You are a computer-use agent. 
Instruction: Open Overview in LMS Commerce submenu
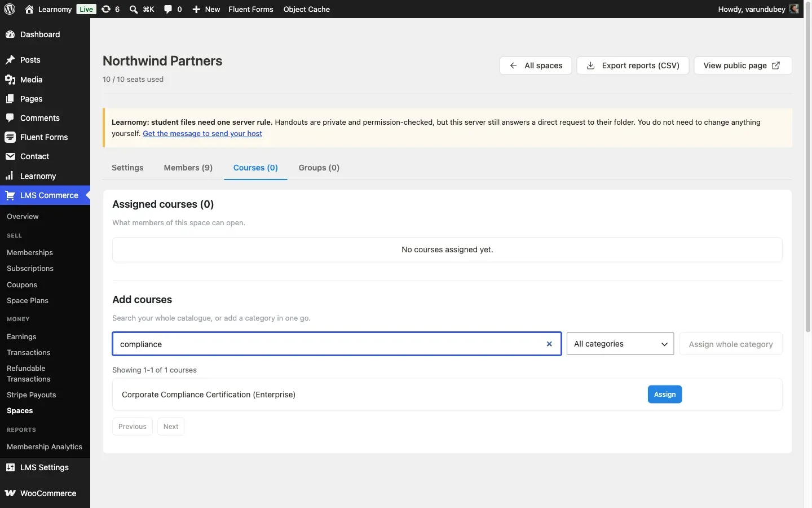(x=23, y=216)
